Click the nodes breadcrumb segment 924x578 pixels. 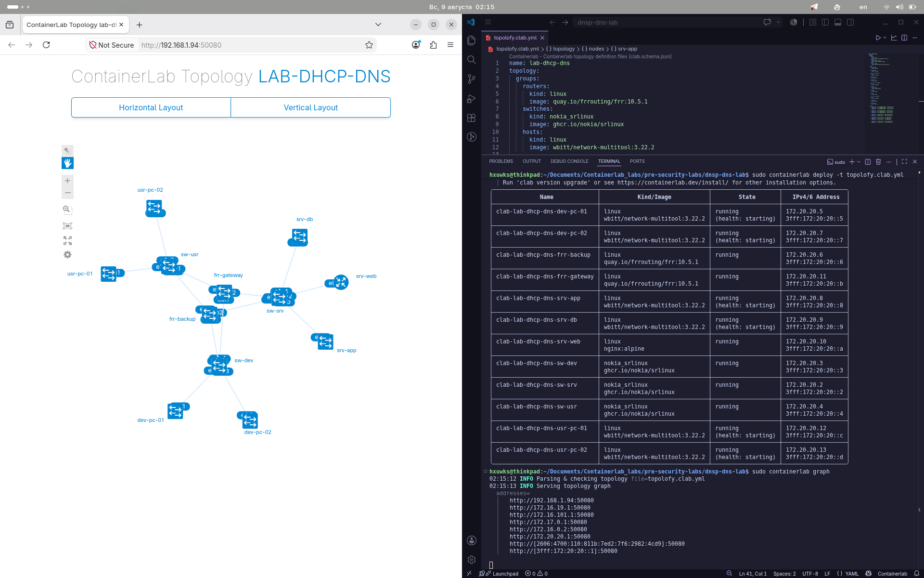596,49
